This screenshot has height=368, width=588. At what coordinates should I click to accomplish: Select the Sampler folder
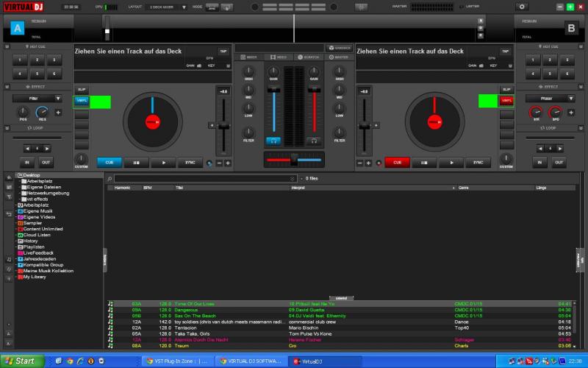(32, 223)
